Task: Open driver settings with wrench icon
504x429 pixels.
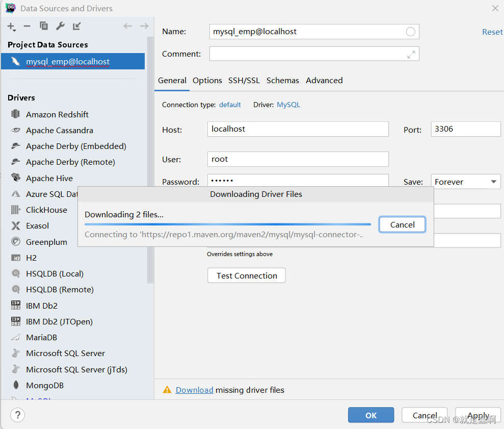Action: pyautogui.click(x=60, y=26)
